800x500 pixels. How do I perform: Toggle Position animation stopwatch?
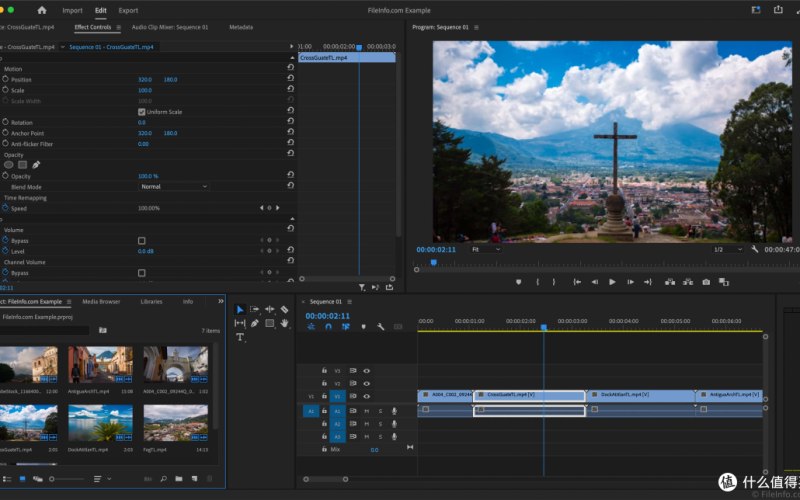pyautogui.click(x=5, y=79)
